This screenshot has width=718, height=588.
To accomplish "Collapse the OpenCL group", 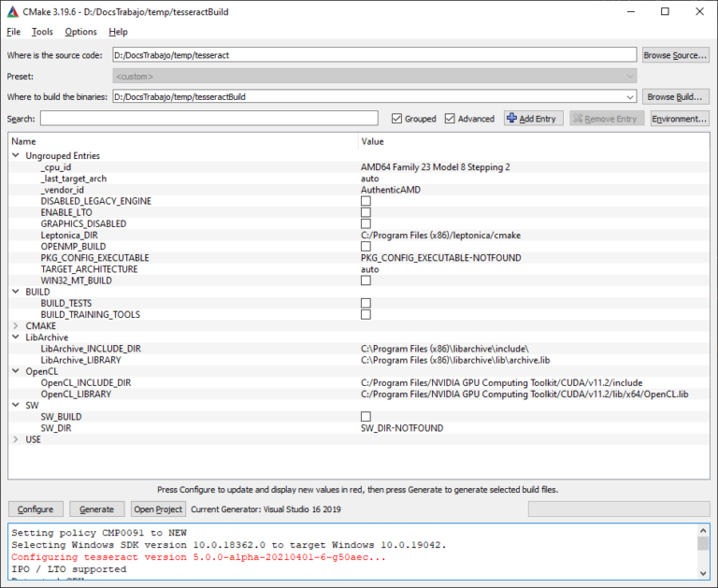I will (16, 371).
